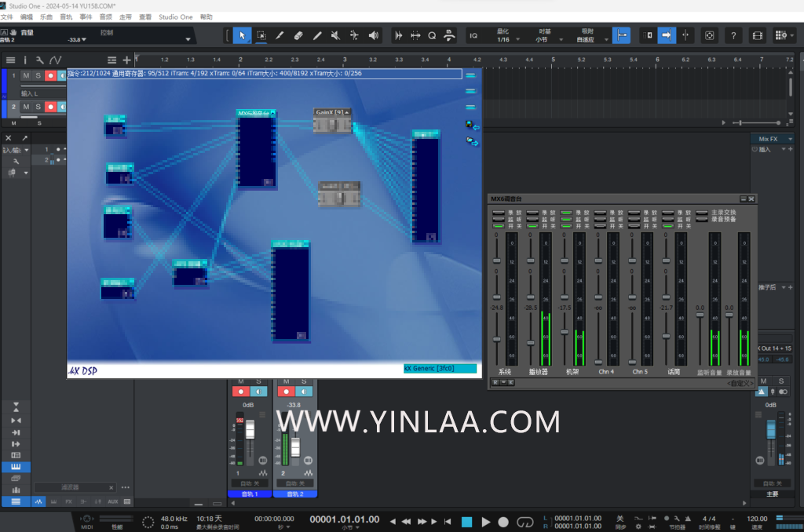Choose the Mute tool in toolbar
The image size is (804, 532).
coord(336,35)
